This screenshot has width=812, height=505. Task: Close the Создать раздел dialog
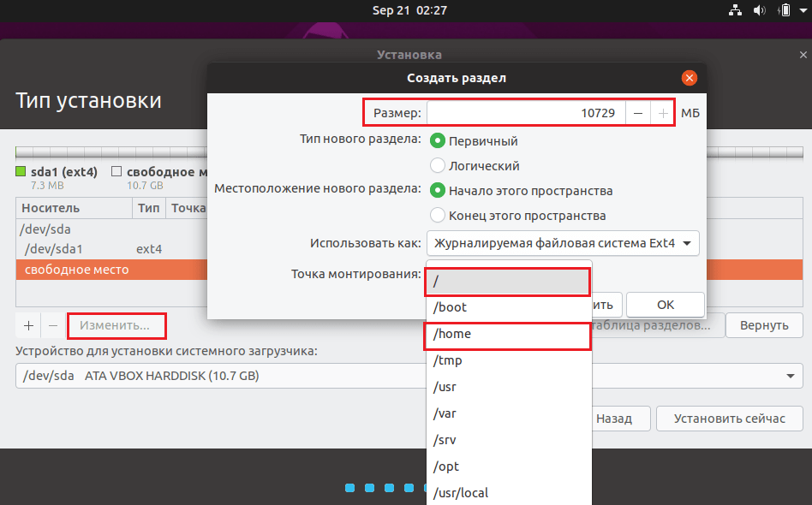(689, 78)
